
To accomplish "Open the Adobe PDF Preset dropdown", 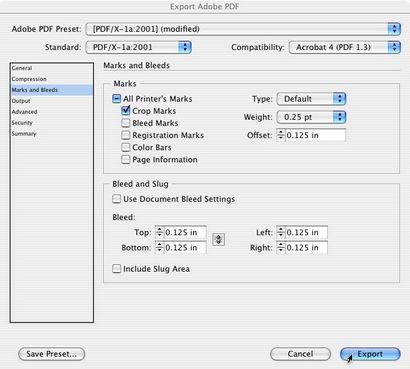I will click(x=243, y=29).
